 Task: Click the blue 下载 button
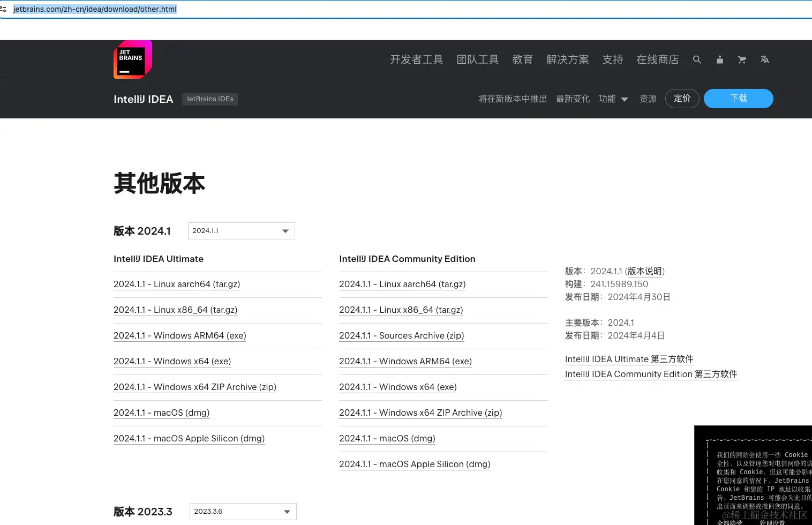point(739,99)
